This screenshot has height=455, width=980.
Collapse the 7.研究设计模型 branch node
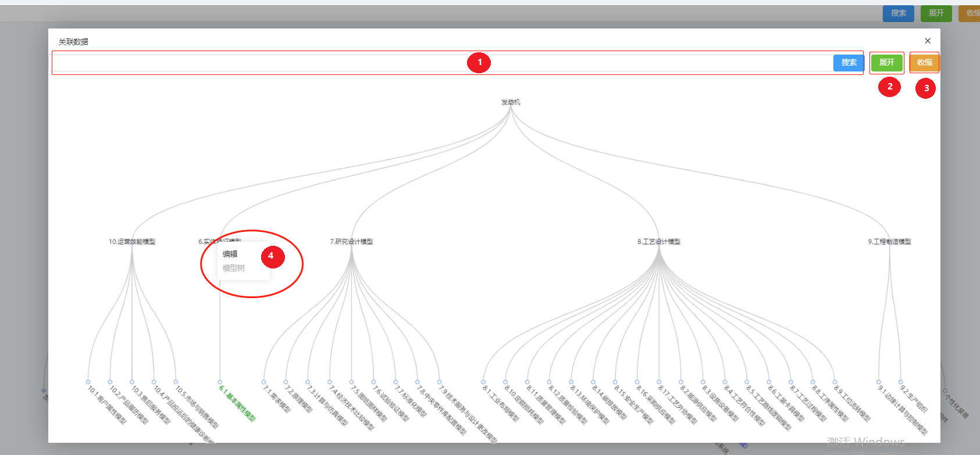point(351,242)
